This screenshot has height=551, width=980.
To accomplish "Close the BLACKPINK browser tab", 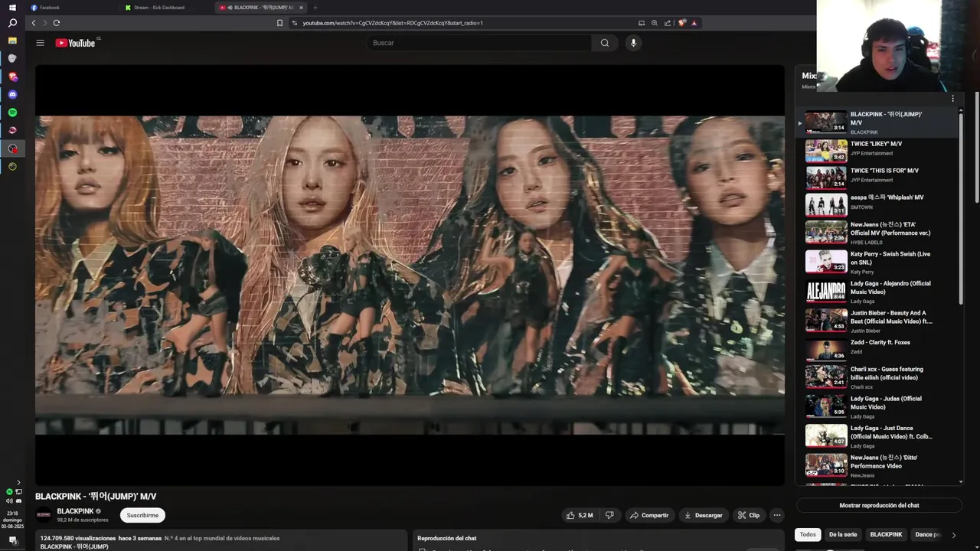I will [x=301, y=8].
